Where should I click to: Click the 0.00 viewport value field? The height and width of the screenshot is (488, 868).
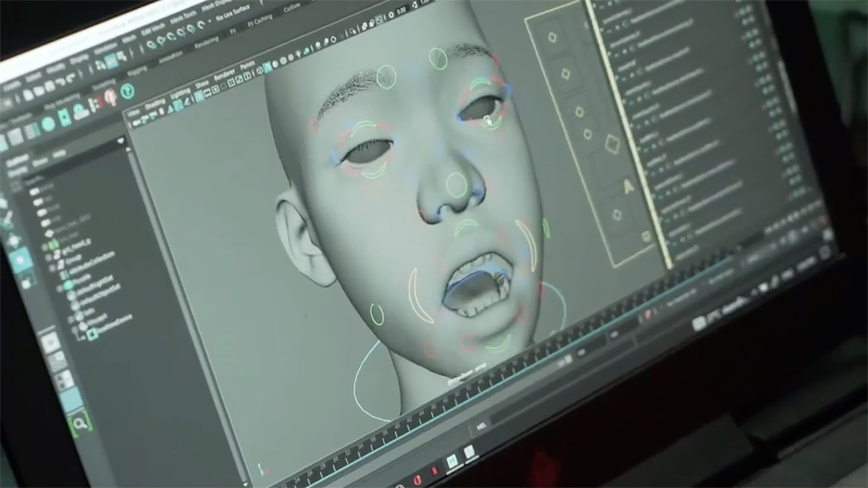(401, 10)
